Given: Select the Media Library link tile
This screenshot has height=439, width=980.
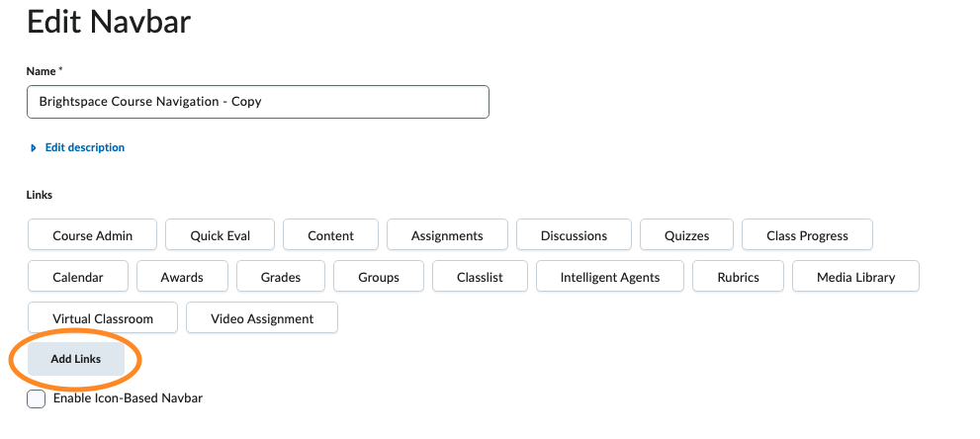Looking at the screenshot, I should 855,277.
